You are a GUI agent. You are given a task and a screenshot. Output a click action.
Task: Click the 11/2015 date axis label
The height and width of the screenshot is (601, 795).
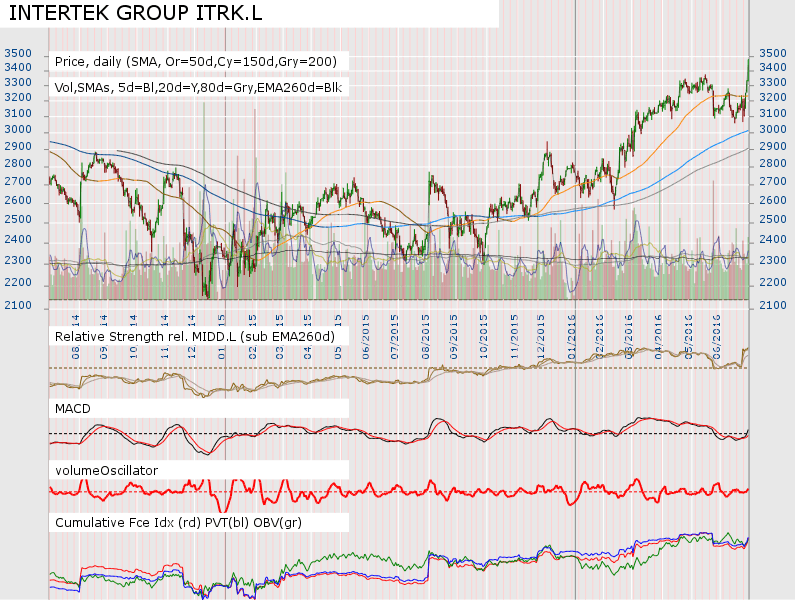(515, 337)
